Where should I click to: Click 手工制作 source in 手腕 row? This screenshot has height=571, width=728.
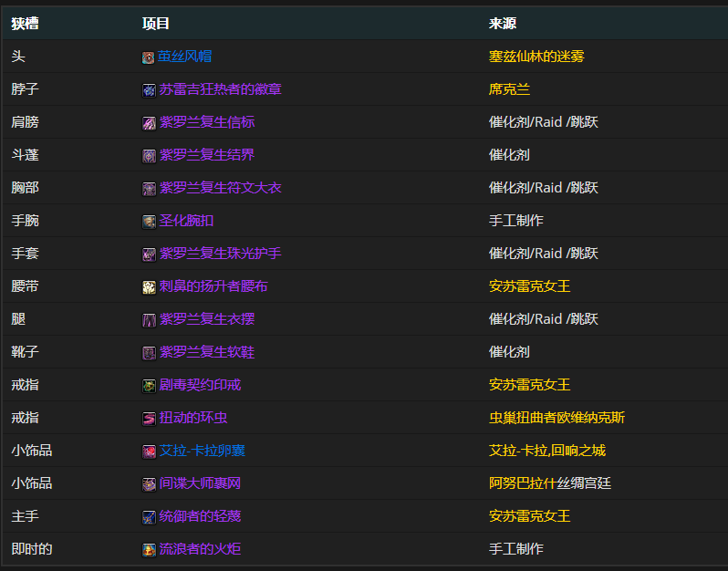(515, 221)
